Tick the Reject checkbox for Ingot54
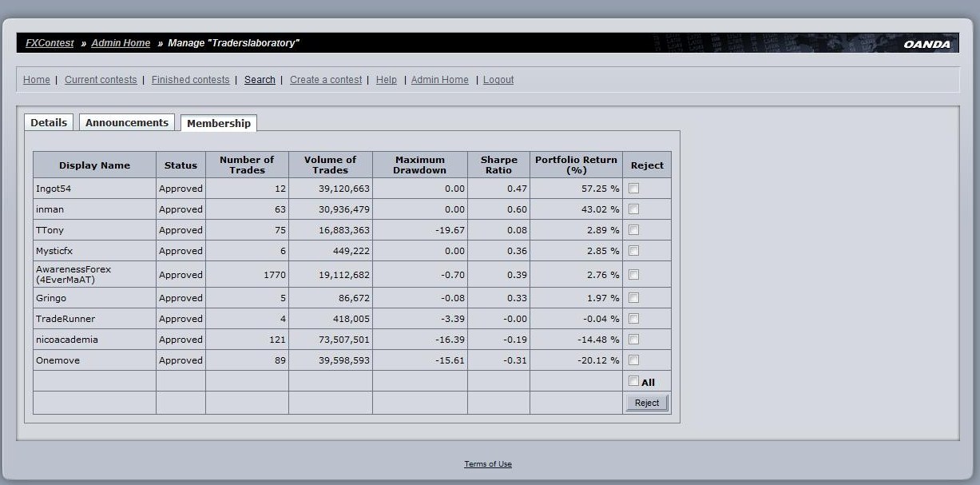 pyautogui.click(x=633, y=189)
